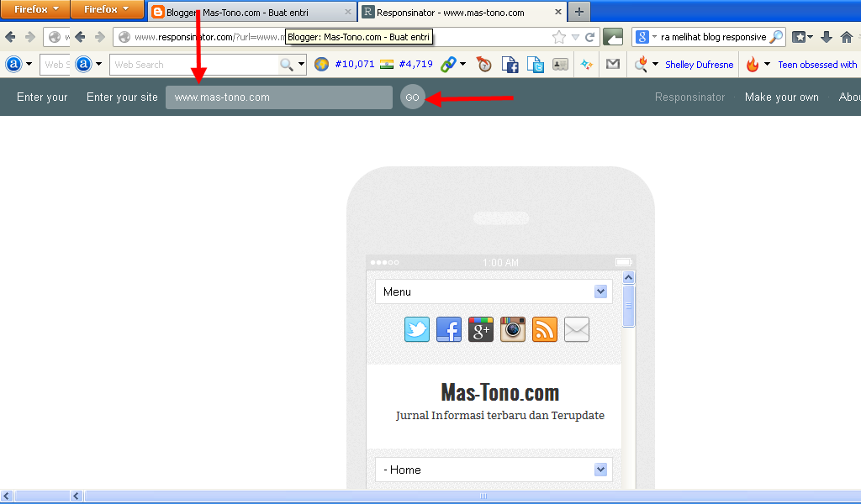Click the sparkle icon in the toolbar

[x=586, y=65]
